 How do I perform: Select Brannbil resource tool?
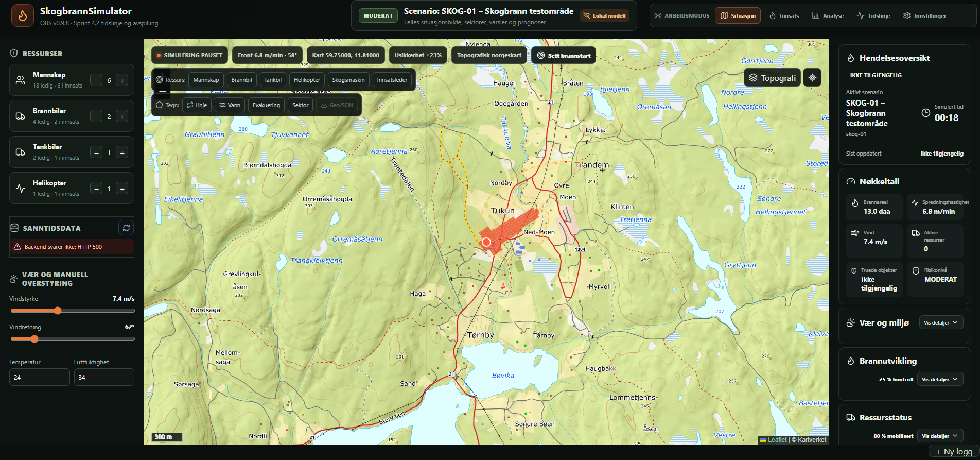[x=241, y=80]
